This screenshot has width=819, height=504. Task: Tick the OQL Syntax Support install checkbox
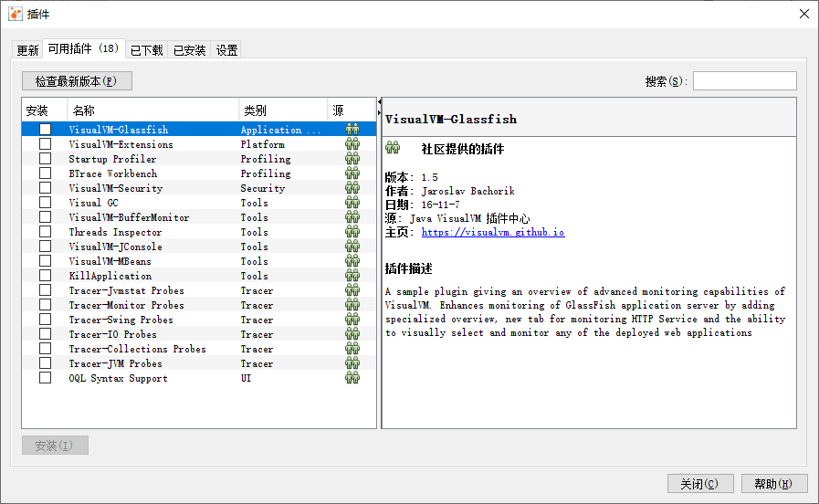[46, 378]
